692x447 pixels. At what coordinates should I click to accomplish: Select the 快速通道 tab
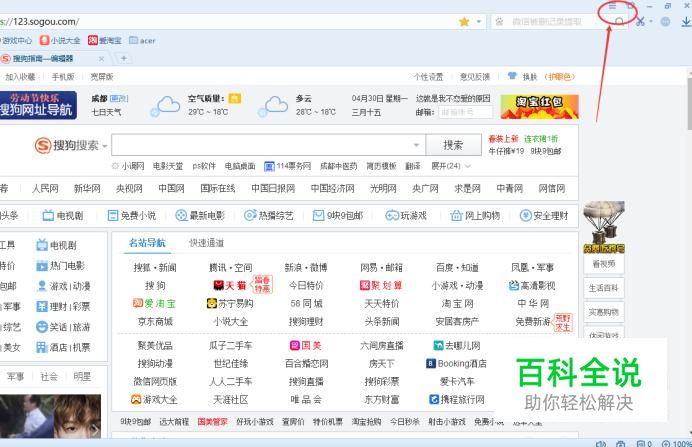pyautogui.click(x=207, y=243)
